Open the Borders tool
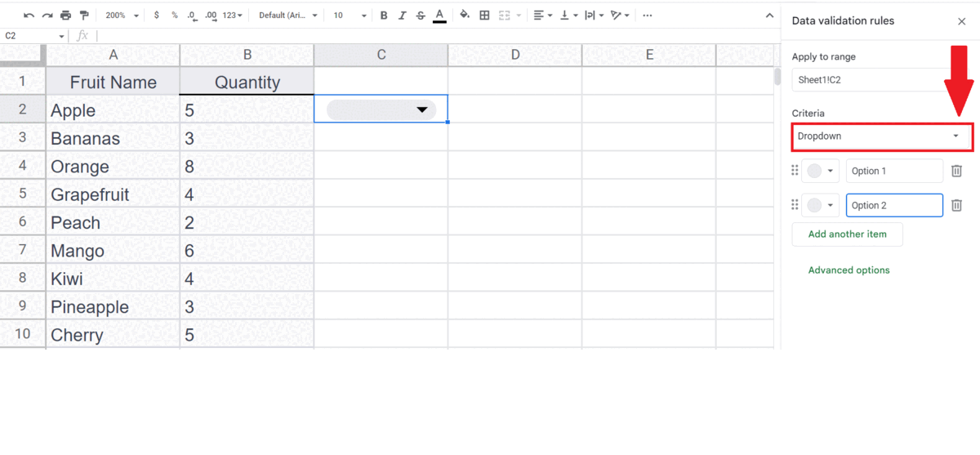This screenshot has width=980, height=455. [484, 16]
